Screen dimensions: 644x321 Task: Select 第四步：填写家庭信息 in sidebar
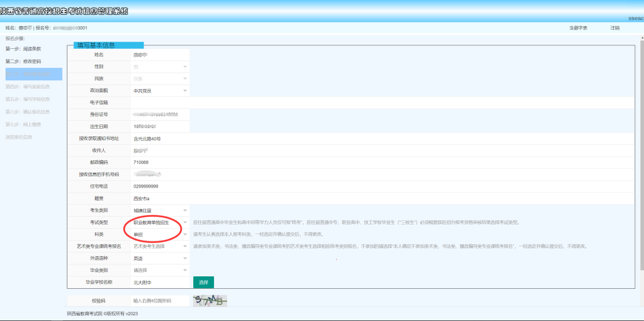point(28,86)
